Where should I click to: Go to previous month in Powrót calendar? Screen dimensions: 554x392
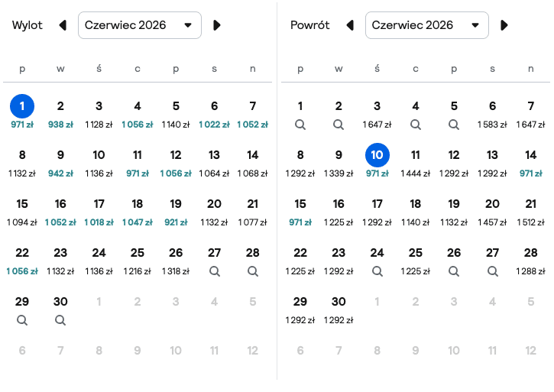point(350,25)
